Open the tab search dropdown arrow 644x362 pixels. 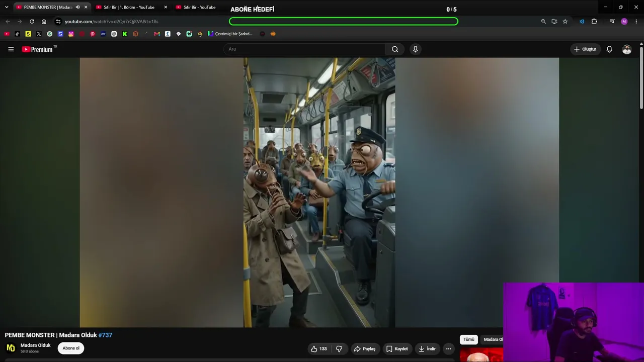pyautogui.click(x=7, y=8)
